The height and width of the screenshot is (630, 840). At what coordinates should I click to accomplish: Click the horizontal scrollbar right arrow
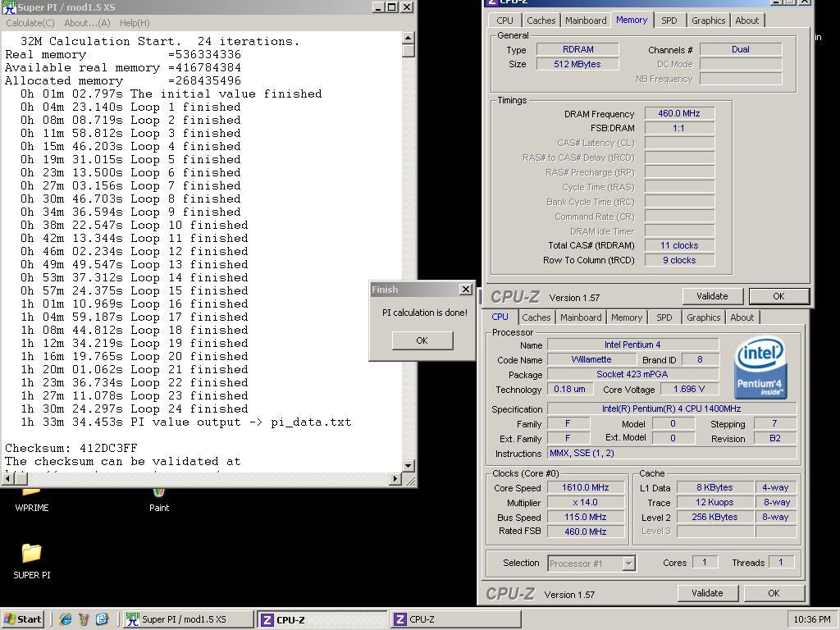[395, 478]
